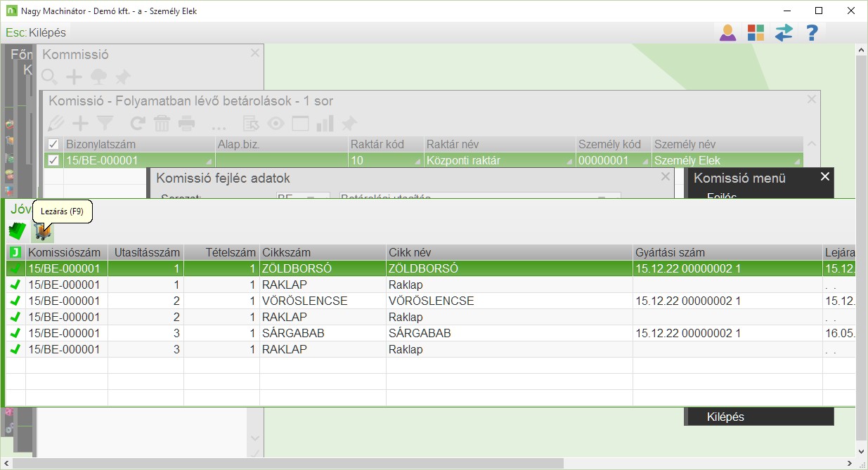Click the Lezárás (F9) trolley icon

tap(43, 231)
